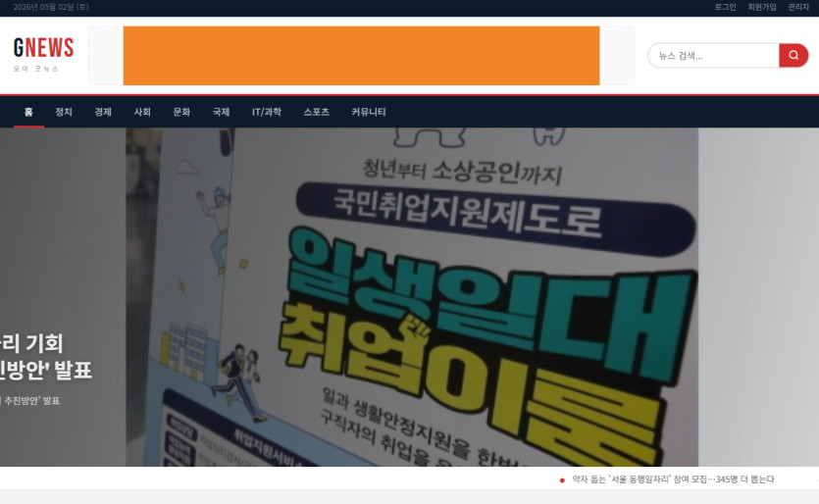The image size is (819, 504).
Task: Open the ticker headline about 서울 동행일자리
Action: [x=673, y=479]
